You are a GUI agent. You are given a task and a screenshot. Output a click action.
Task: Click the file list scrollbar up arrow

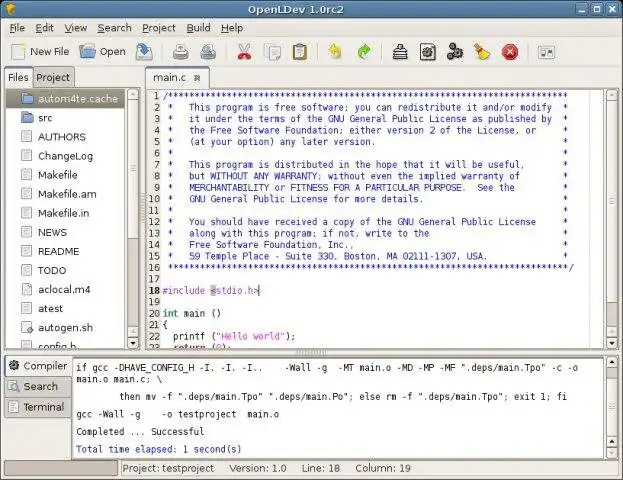click(x=133, y=94)
